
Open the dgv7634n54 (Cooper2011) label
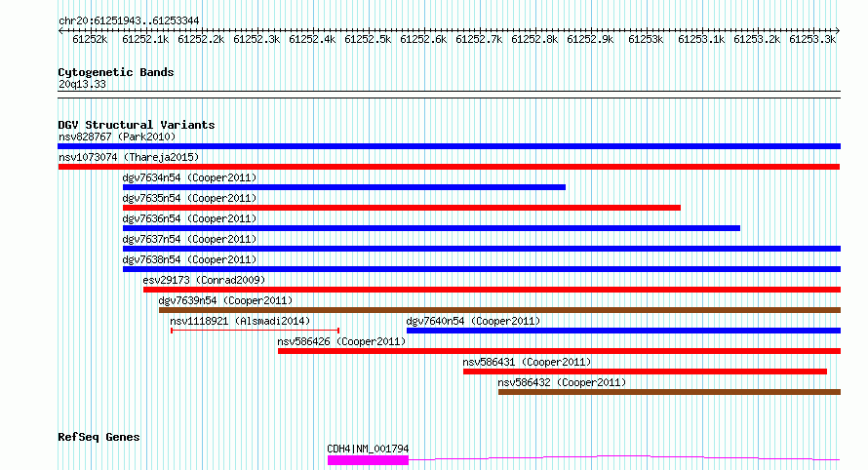(x=189, y=177)
